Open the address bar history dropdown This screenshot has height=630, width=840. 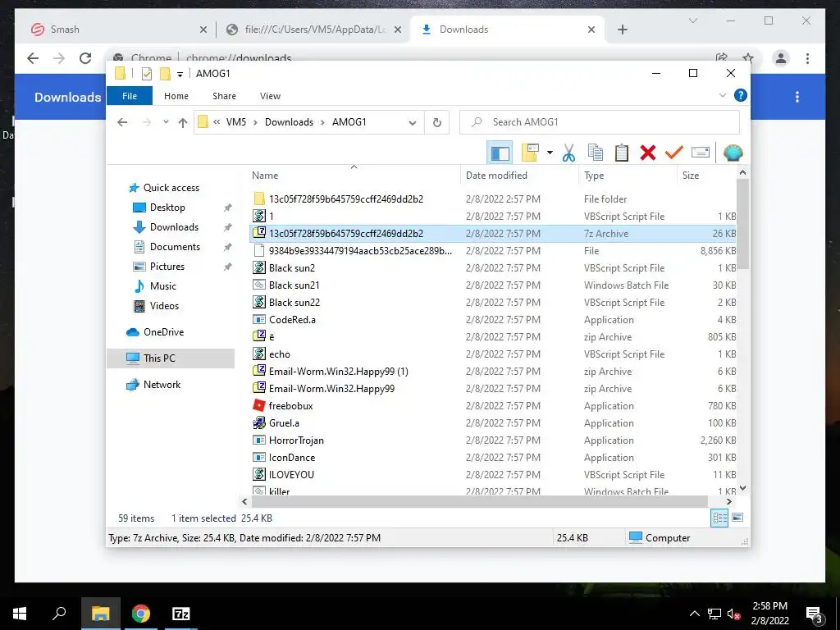(412, 123)
